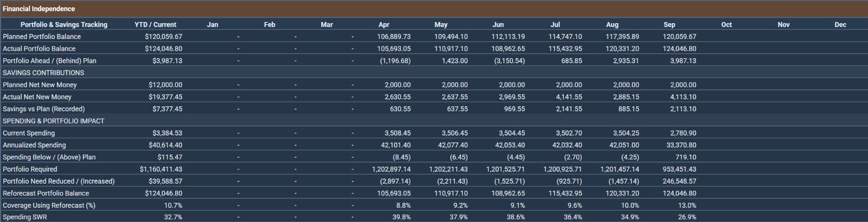This screenshot has width=868, height=222.
Task: Select the Mar column header
Action: pos(327,25)
